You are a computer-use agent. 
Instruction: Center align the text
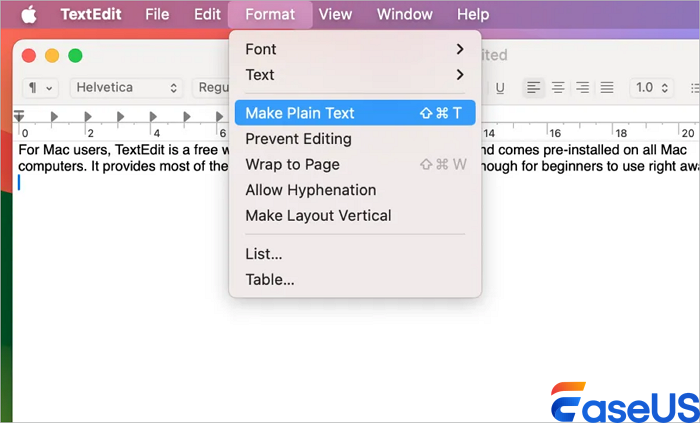558,87
